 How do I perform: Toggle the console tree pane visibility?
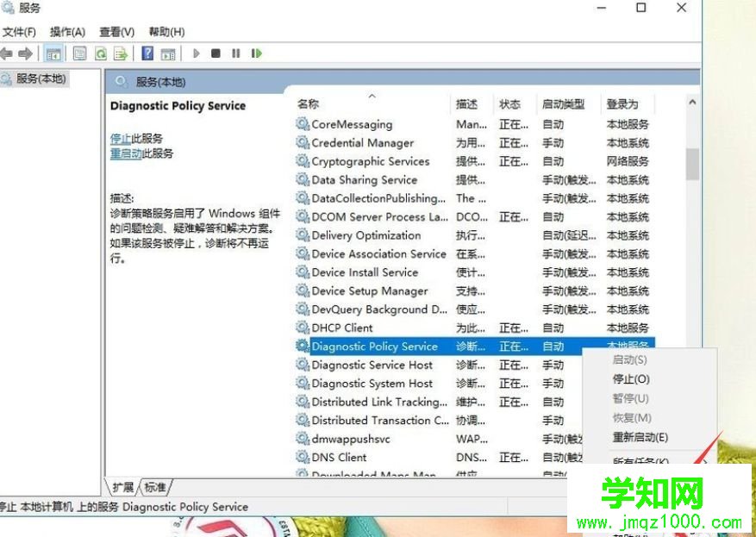pos(53,53)
